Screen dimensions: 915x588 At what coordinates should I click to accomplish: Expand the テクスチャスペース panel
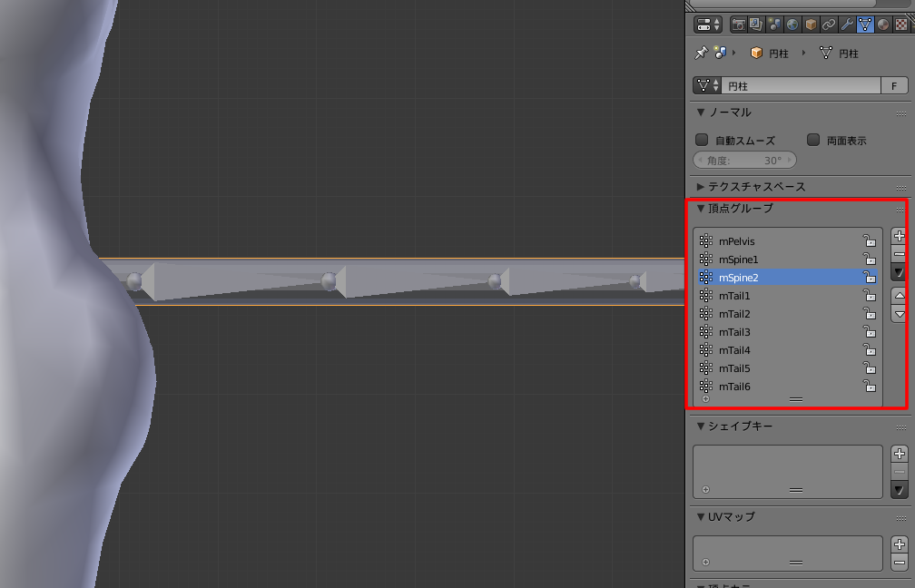pyautogui.click(x=701, y=187)
